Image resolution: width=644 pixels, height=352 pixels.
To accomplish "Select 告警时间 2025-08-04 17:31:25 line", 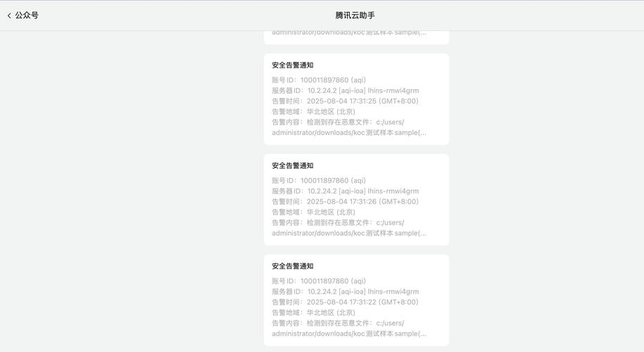I will (x=345, y=101).
